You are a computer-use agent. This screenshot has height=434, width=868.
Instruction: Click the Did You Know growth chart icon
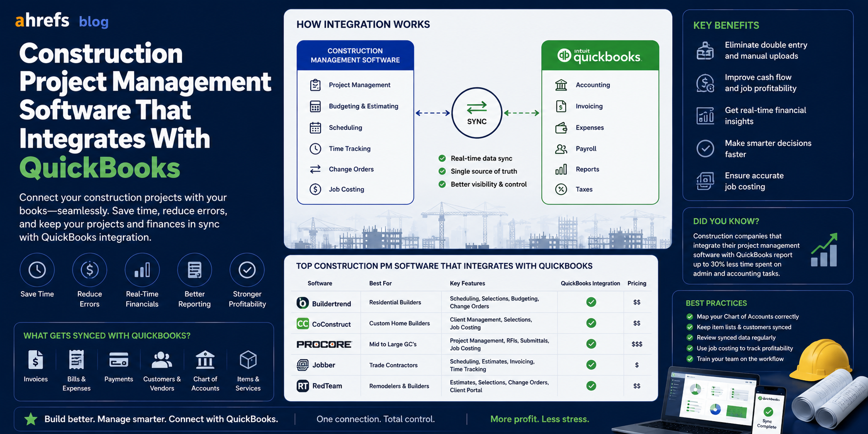[824, 250]
